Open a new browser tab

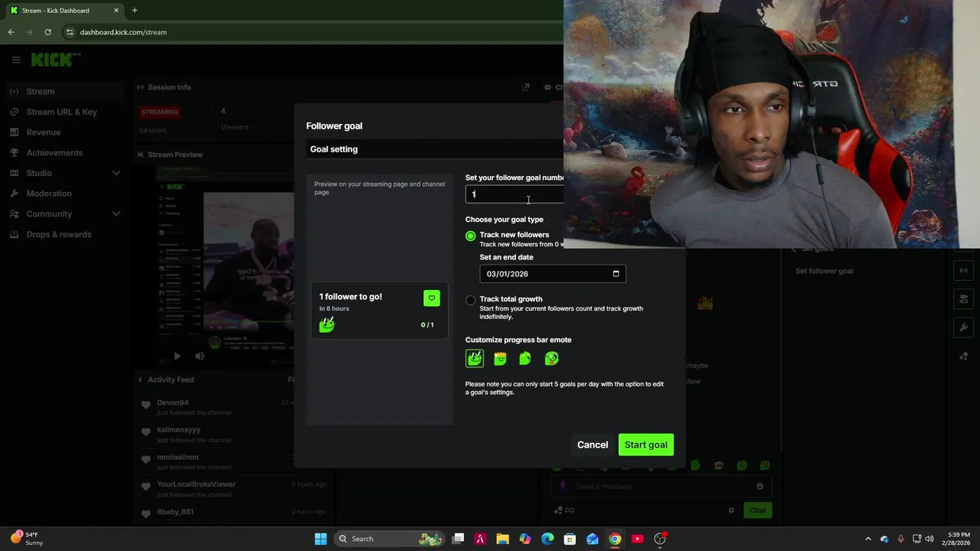pos(135,10)
